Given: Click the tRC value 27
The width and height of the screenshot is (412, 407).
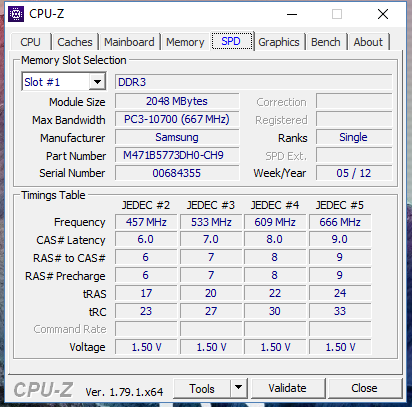Looking at the screenshot, I should pyautogui.click(x=211, y=311).
